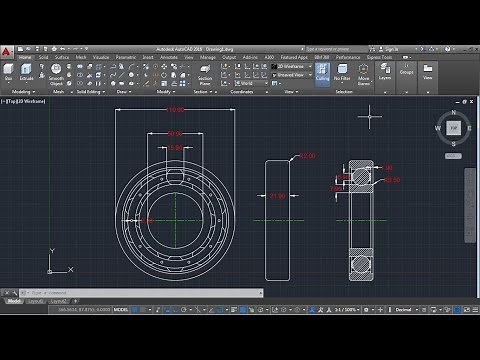
Task: Click the coordinates readout in status bar
Action: pyautogui.click(x=84, y=310)
